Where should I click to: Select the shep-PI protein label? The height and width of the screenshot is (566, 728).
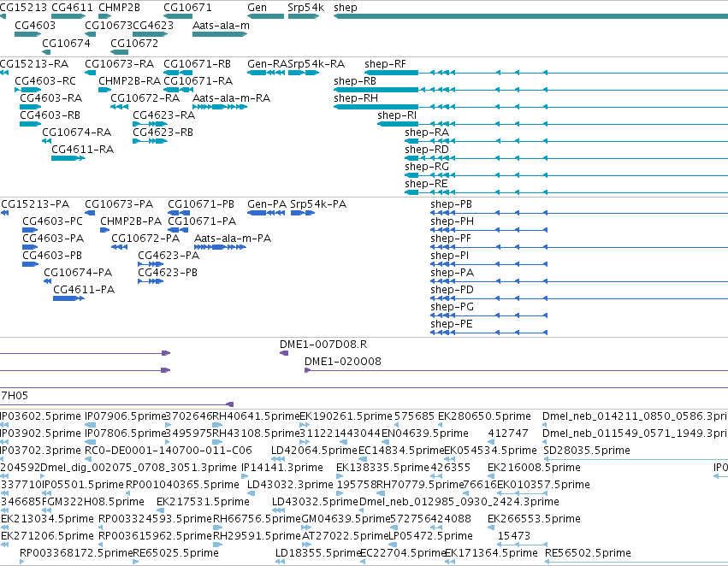[x=449, y=256]
